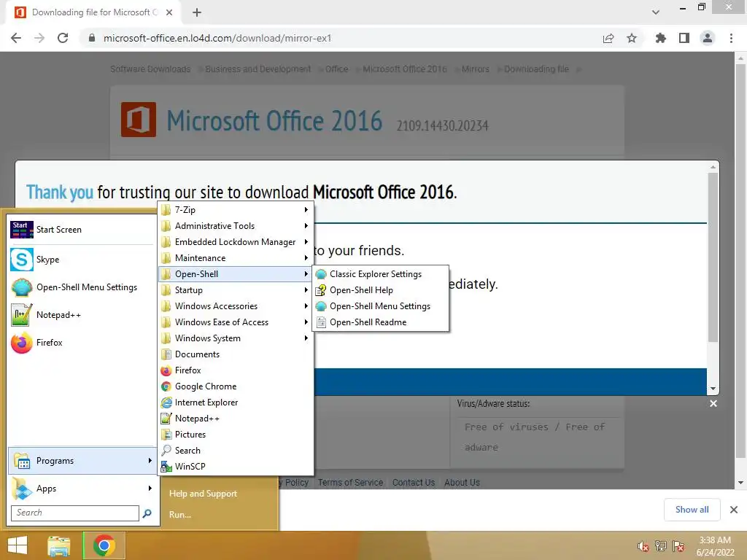Close the Downloading file tab
Viewport: 747px width, 560px height.
coord(169,12)
